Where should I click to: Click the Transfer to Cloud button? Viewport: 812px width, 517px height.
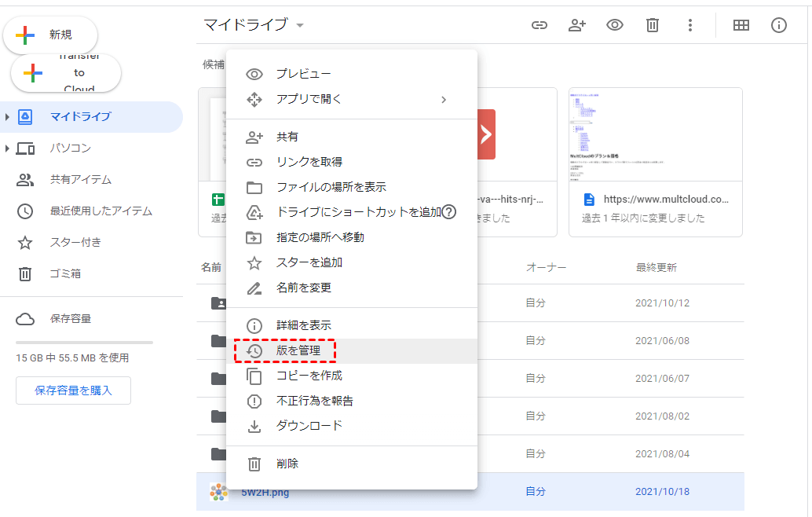tap(66, 73)
